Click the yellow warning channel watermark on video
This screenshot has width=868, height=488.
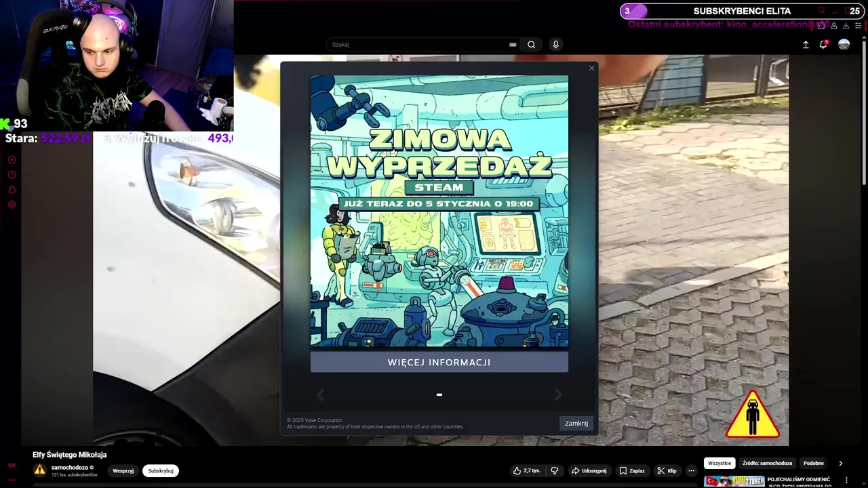[x=753, y=415]
